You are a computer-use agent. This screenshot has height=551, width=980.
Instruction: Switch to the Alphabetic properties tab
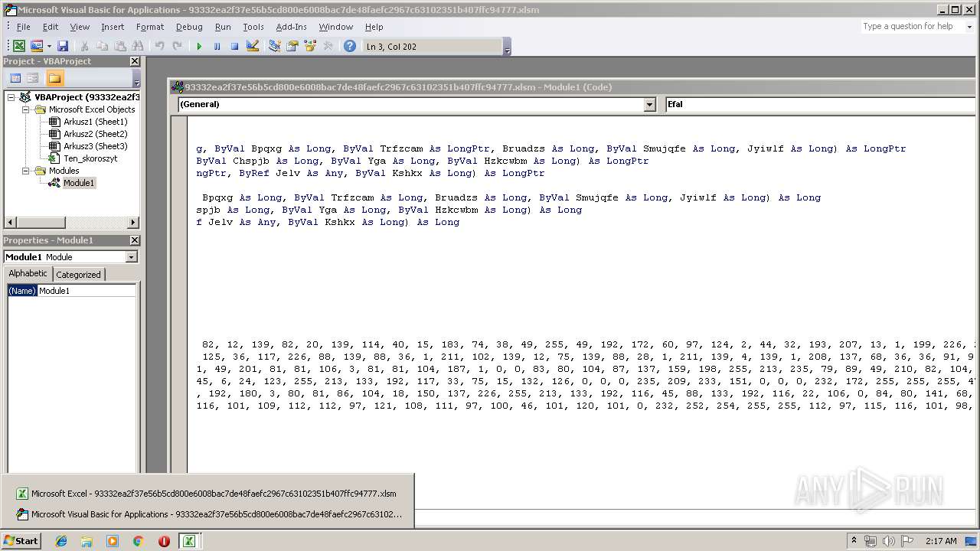tap(28, 273)
